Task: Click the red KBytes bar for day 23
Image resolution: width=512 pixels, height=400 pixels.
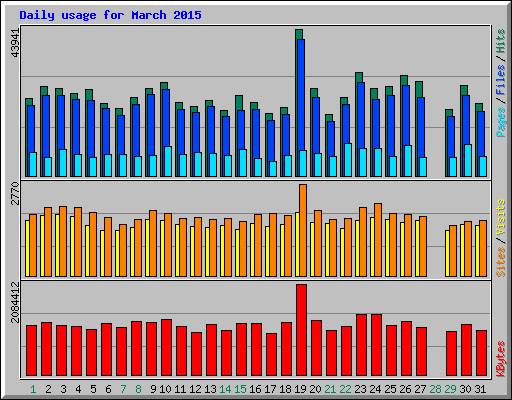Action: 361,345
